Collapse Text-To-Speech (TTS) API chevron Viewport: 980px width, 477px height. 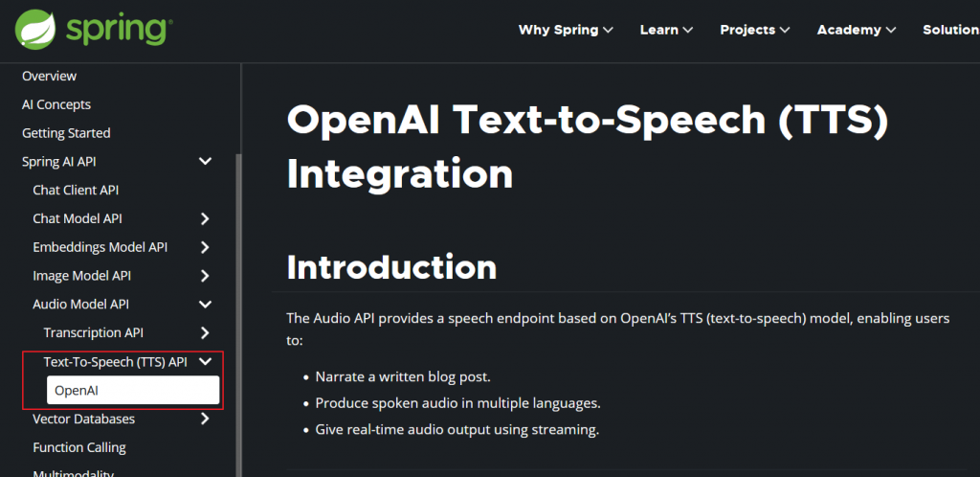[205, 361]
